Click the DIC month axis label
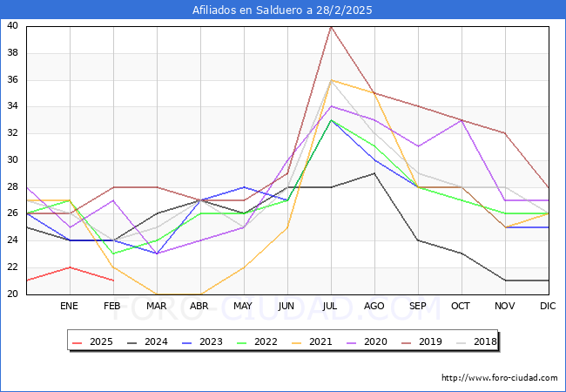The image size is (566, 392). (548, 306)
